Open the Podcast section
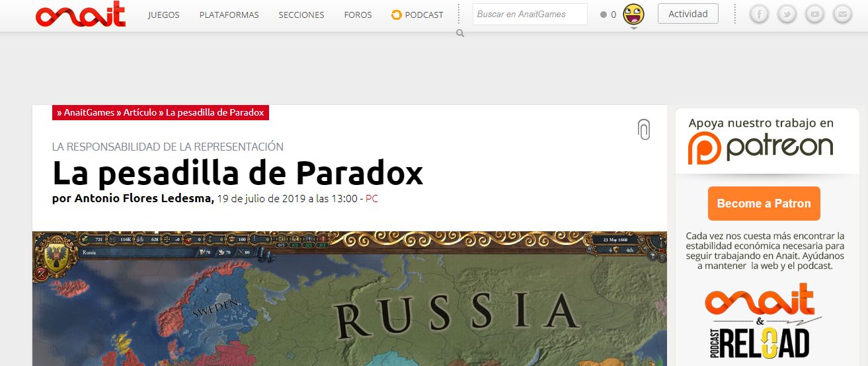 417,15
